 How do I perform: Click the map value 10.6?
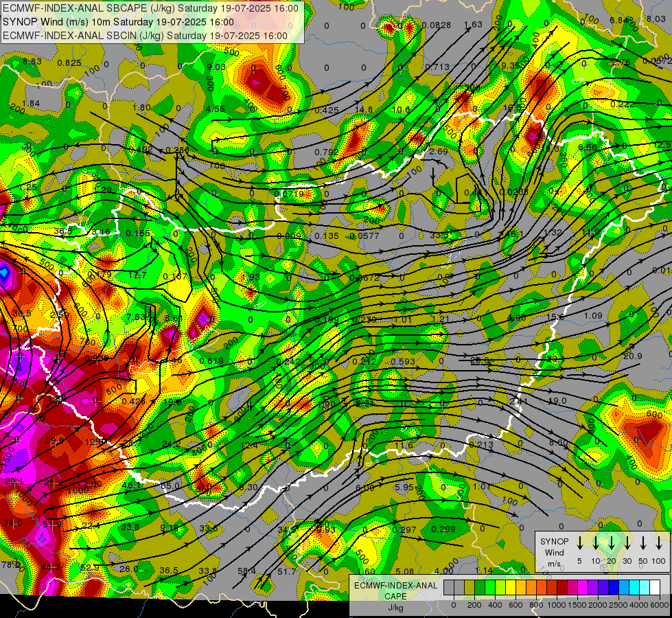(x=401, y=109)
